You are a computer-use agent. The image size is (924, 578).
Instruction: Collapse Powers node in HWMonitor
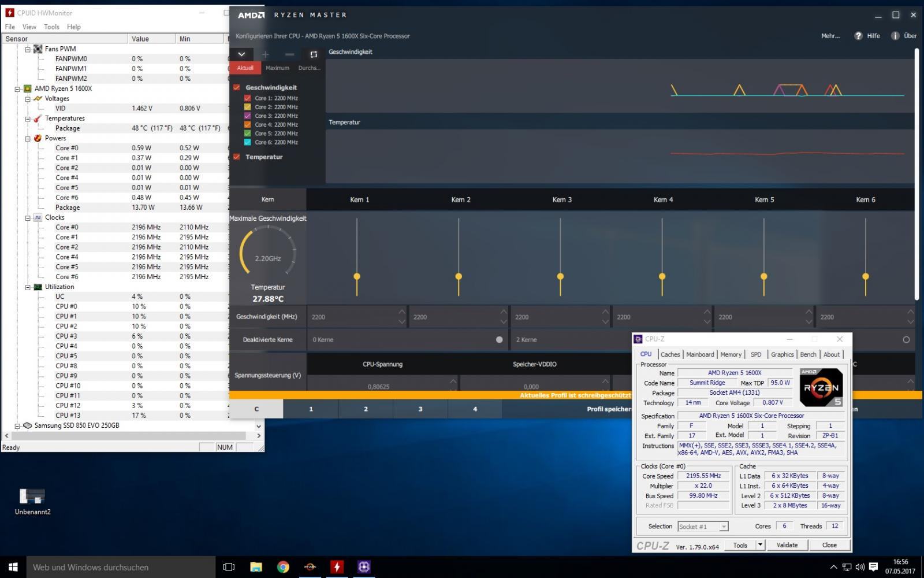pos(28,139)
